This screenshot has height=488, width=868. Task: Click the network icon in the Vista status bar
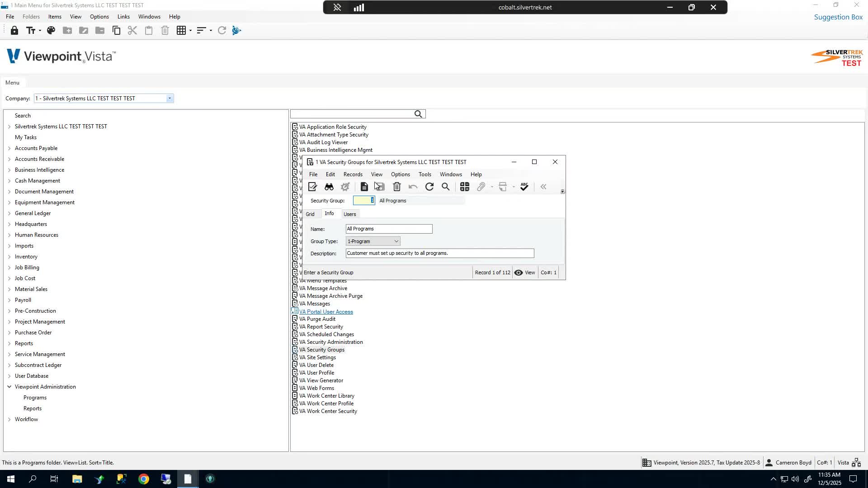tap(856, 463)
